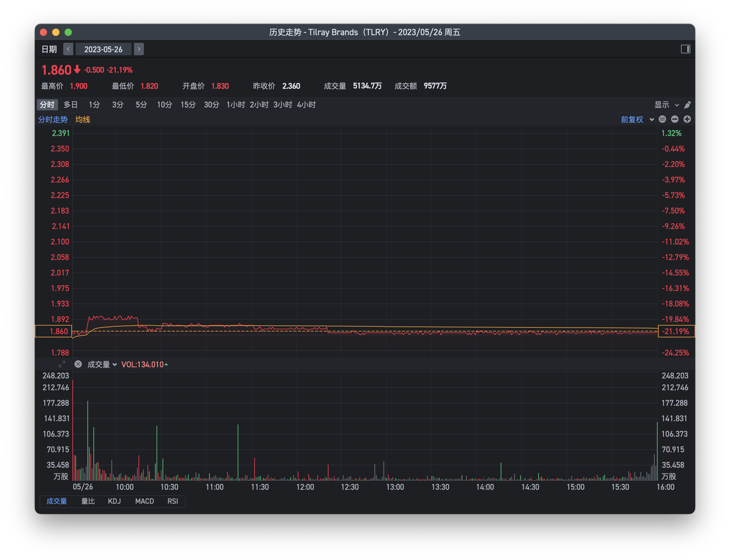
Task: Click the 2.391 top price axis label
Action: pos(61,133)
